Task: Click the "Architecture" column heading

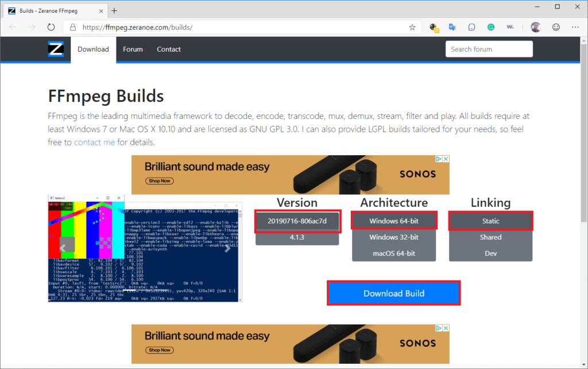Action: [x=394, y=203]
